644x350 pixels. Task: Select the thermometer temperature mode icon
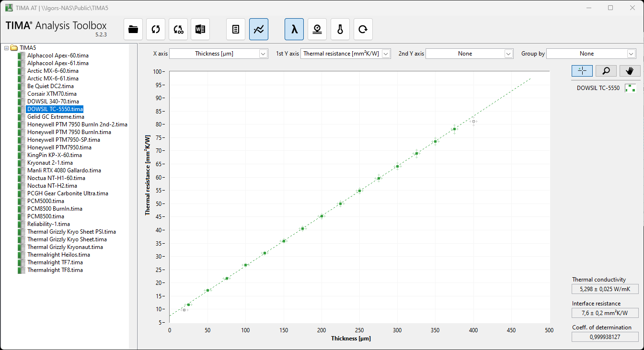click(340, 29)
